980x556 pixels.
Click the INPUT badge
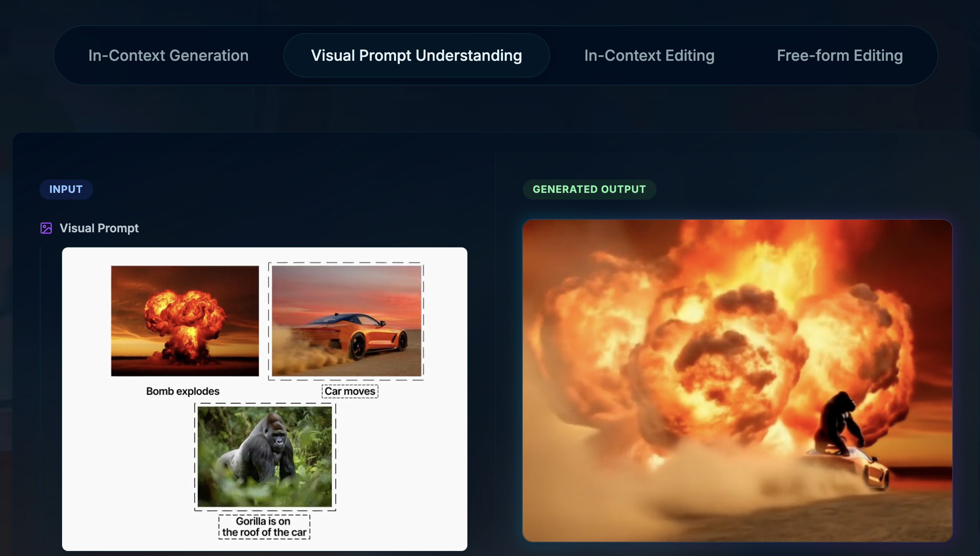click(66, 189)
